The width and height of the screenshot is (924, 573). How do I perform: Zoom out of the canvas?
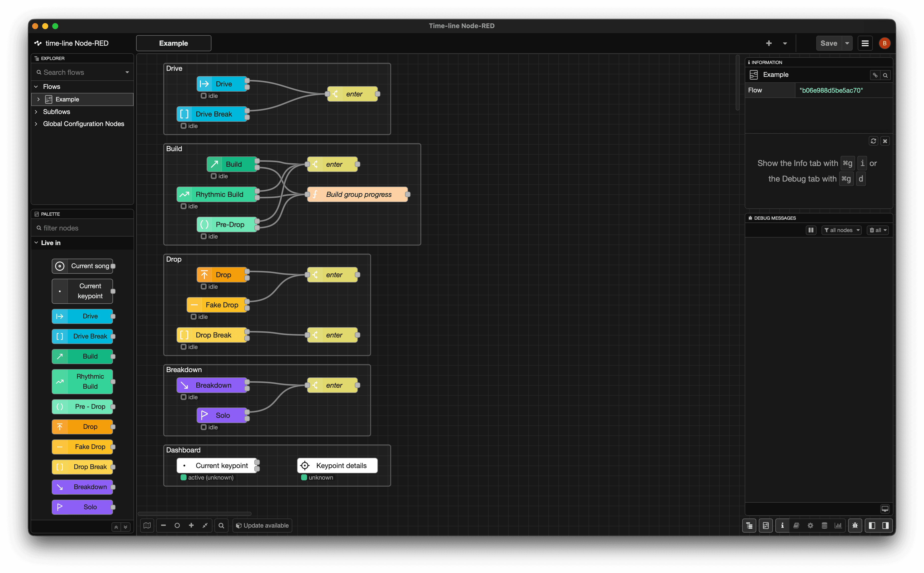[x=163, y=525]
